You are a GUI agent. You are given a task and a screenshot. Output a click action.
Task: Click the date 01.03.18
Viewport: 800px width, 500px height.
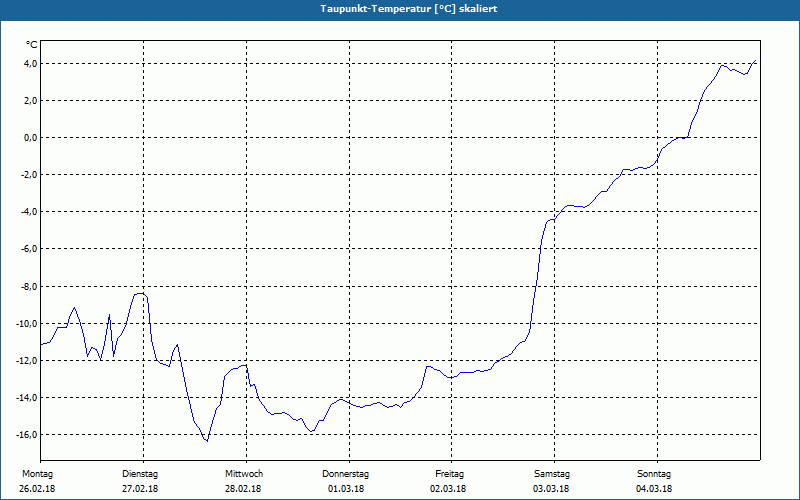click(x=346, y=489)
